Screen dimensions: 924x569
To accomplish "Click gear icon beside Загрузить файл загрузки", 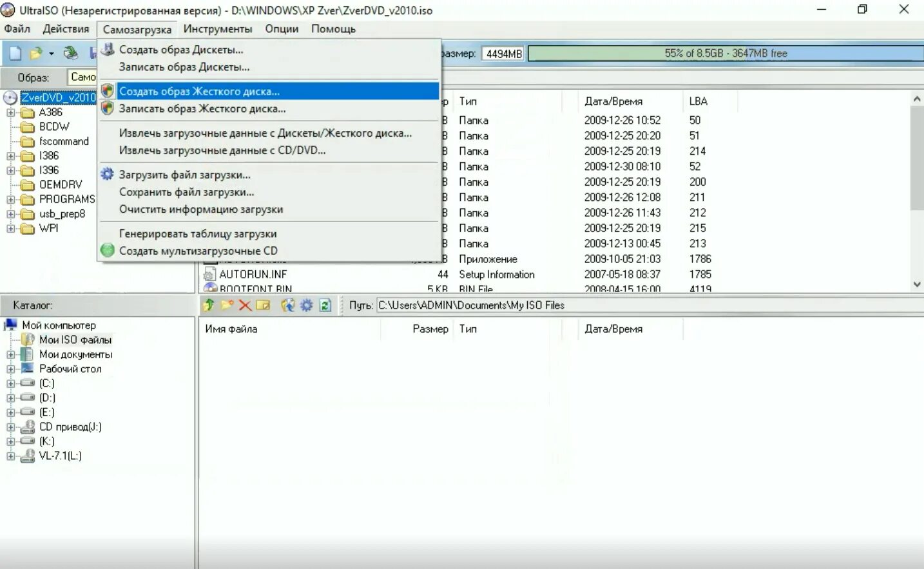I will [108, 174].
